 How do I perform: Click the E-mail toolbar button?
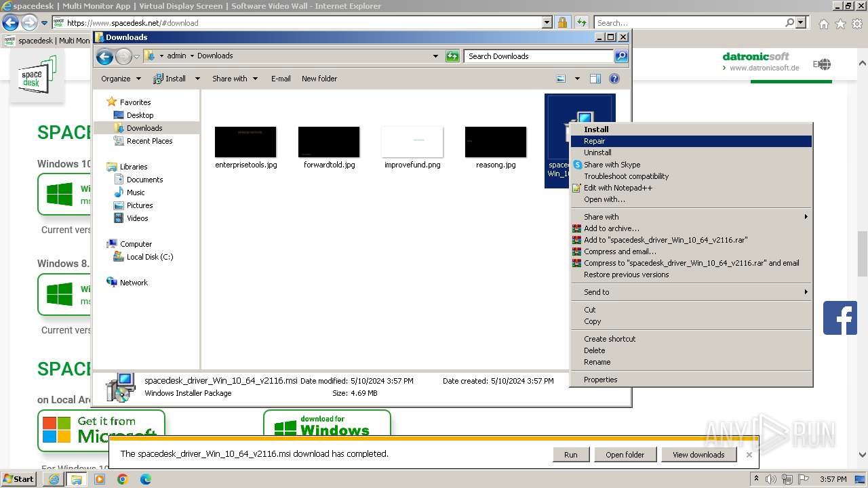pyautogui.click(x=281, y=79)
